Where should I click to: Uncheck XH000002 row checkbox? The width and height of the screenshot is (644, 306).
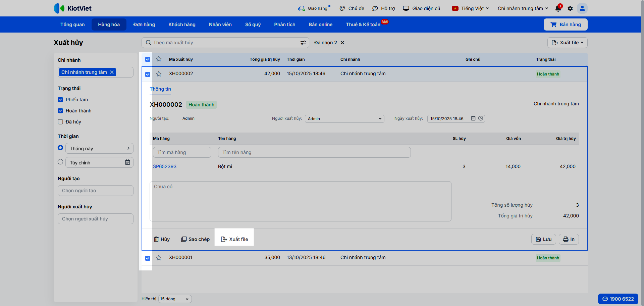[x=148, y=74]
